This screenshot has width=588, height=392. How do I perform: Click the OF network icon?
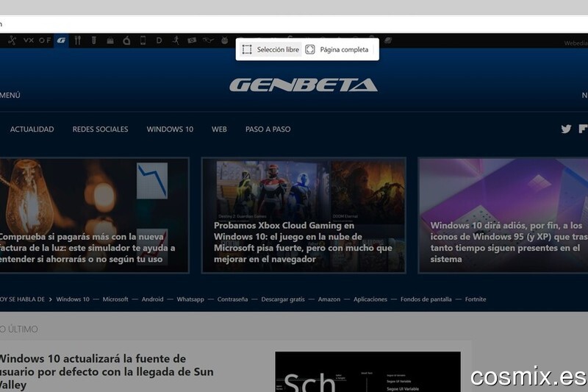[x=45, y=40]
